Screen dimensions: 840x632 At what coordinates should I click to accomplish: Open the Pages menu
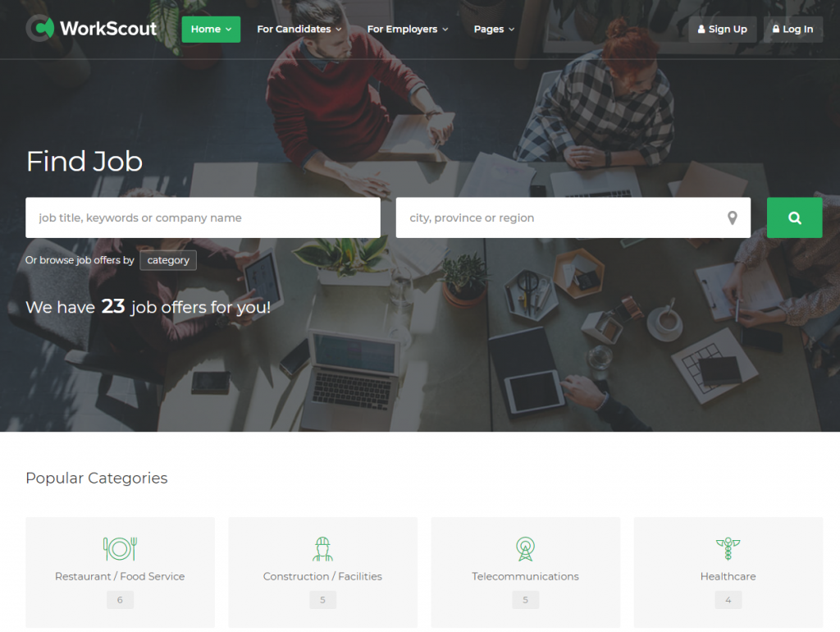pos(494,29)
